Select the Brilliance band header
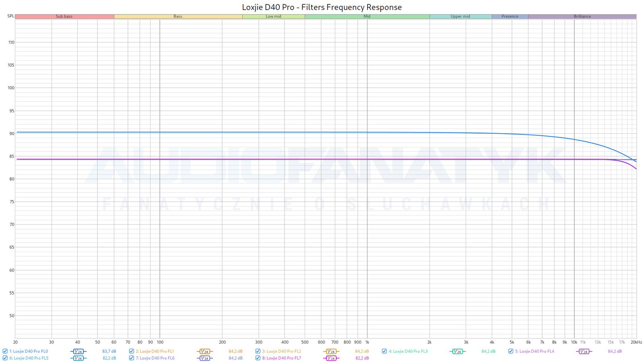Image resolution: width=644 pixels, height=362 pixels. [582, 17]
